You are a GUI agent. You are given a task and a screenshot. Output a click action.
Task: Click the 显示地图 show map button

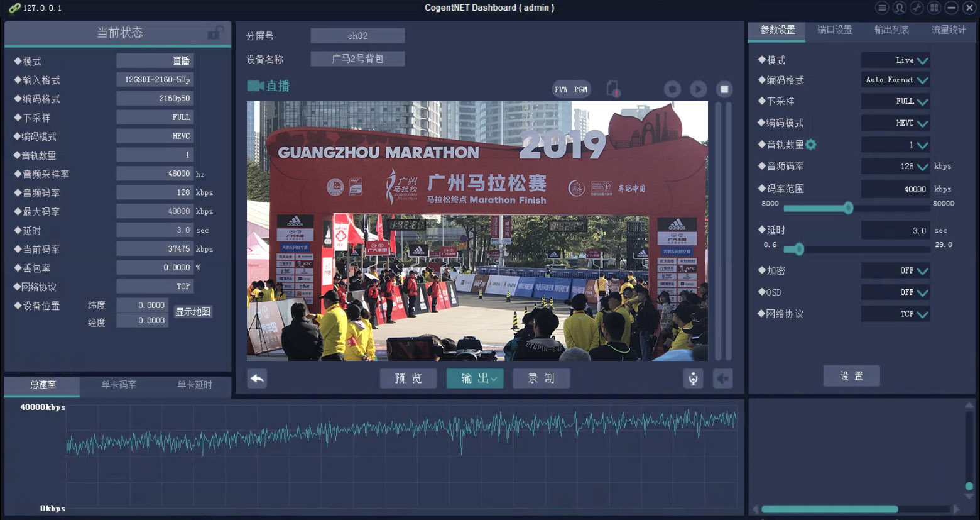point(193,312)
